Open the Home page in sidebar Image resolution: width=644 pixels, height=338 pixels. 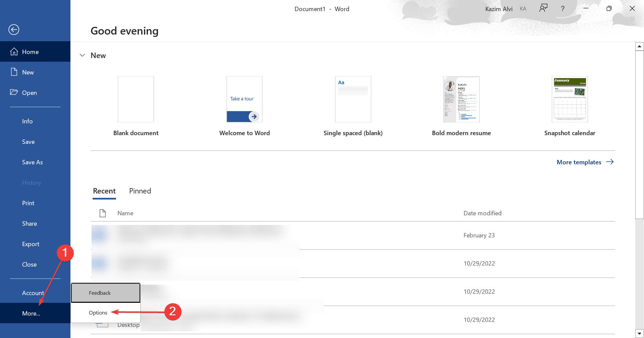(x=35, y=52)
